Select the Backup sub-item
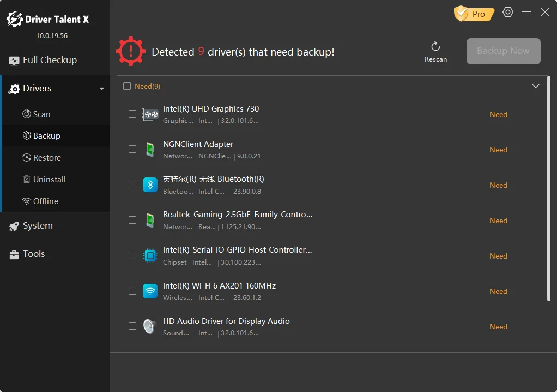 coord(55,136)
